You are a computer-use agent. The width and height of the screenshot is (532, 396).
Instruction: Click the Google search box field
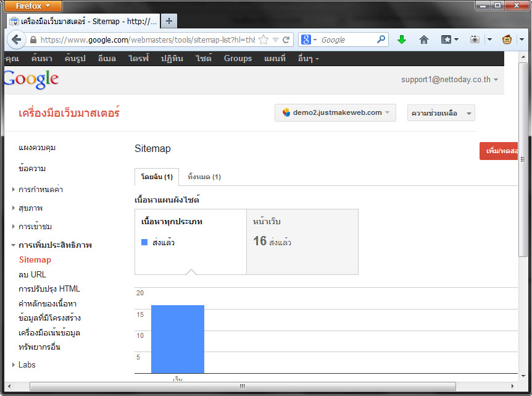(x=347, y=40)
